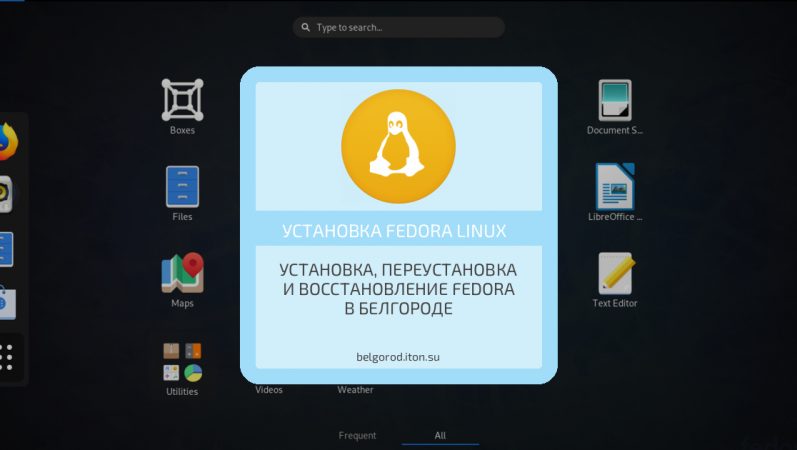
Task: Toggle the Show Applications grid button
Action: click(7, 357)
